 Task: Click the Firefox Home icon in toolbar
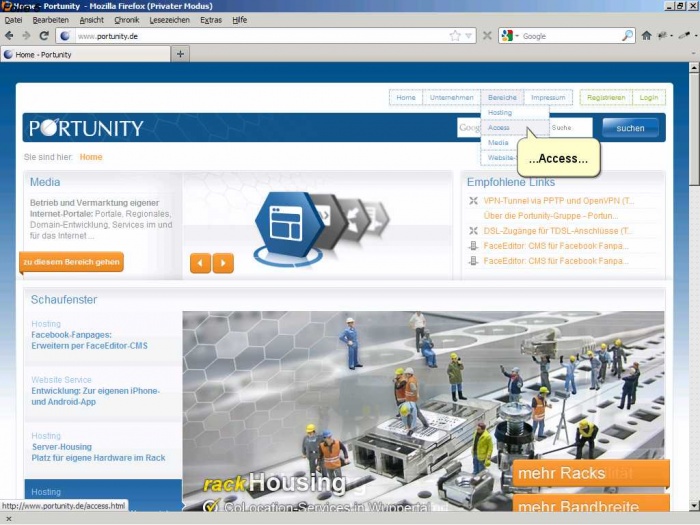coord(646,36)
